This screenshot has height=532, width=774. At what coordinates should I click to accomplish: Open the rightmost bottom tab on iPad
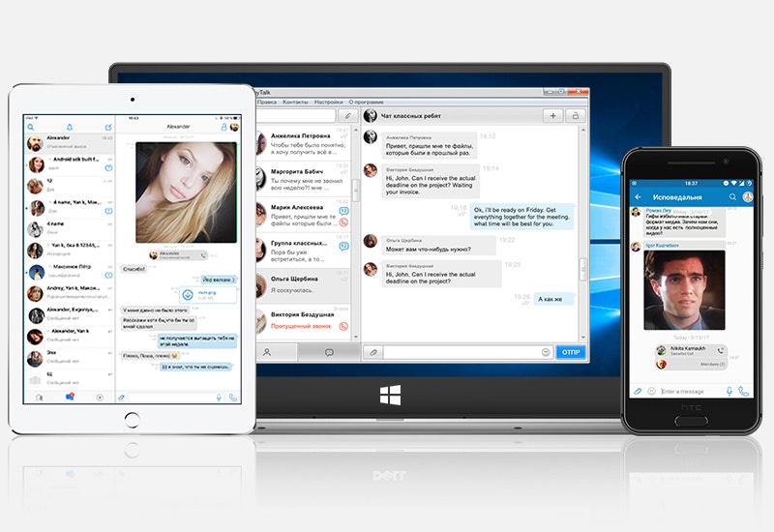click(100, 397)
